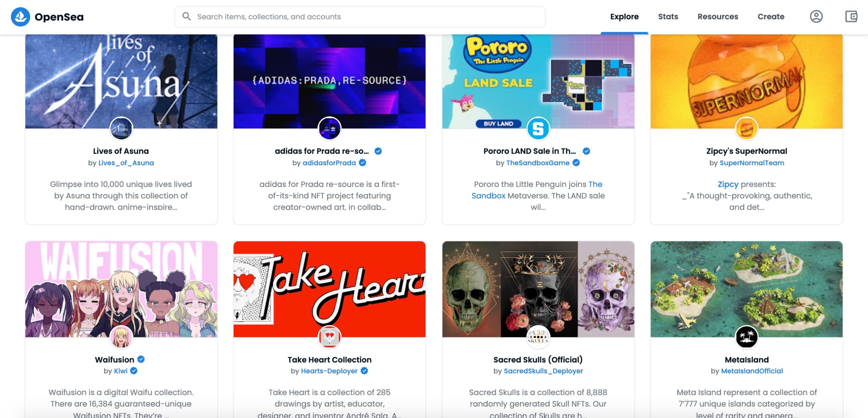Open the Resources menu
868x418 pixels.
coord(718,17)
